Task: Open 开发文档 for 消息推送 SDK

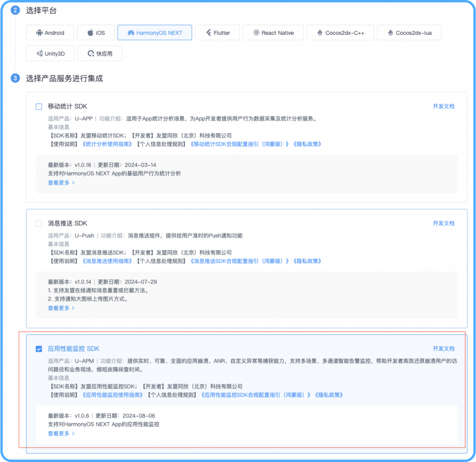Action: click(443, 224)
